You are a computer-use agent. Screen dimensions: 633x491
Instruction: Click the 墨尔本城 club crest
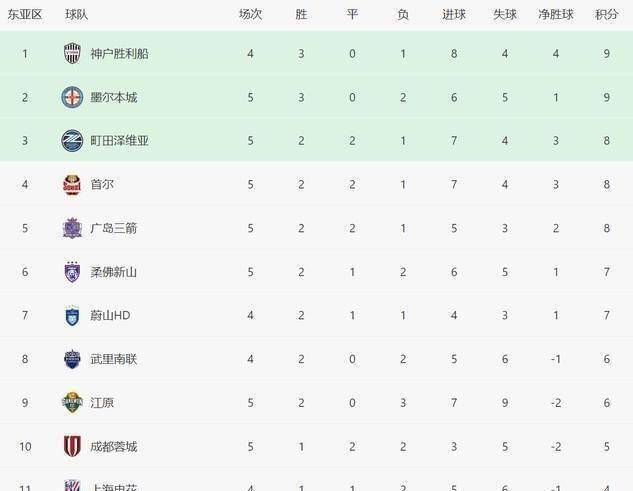(x=72, y=97)
